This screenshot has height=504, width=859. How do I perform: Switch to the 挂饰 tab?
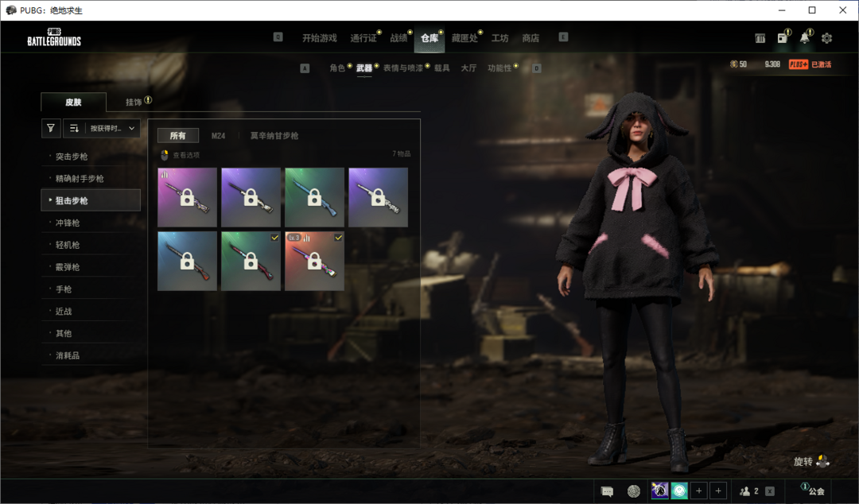point(137,102)
